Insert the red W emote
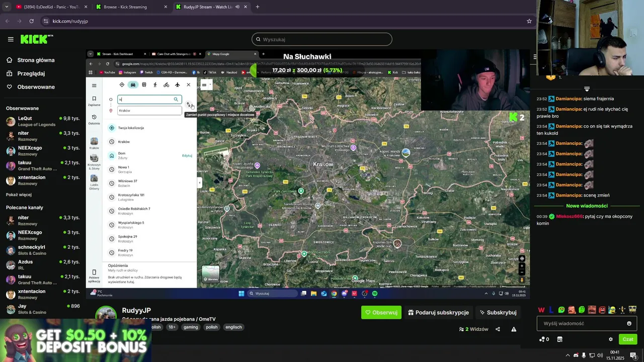 click(x=541, y=310)
